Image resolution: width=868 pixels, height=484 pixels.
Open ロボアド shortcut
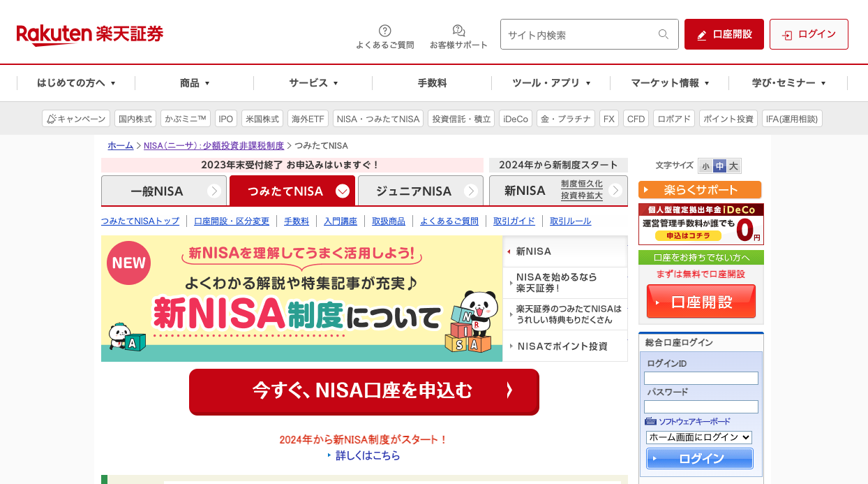tap(674, 119)
